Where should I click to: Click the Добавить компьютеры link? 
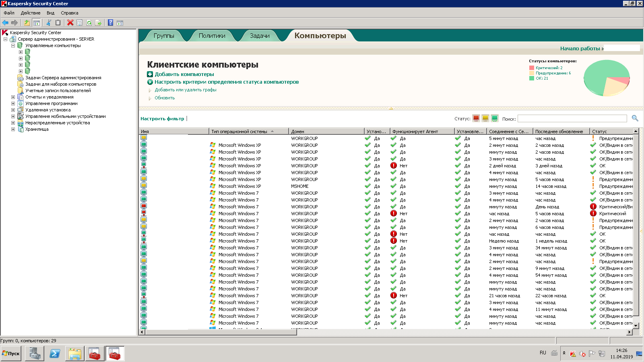click(x=184, y=74)
